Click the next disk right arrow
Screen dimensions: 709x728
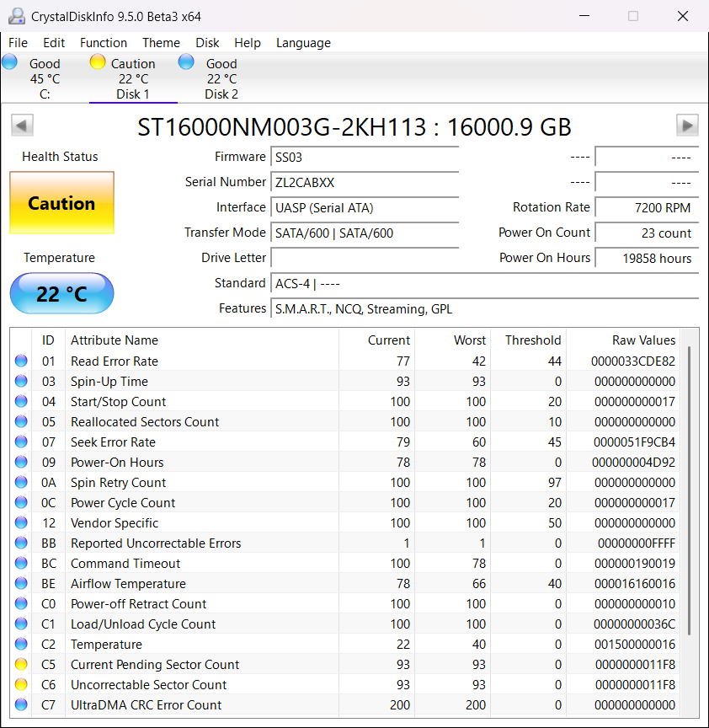coord(687,126)
